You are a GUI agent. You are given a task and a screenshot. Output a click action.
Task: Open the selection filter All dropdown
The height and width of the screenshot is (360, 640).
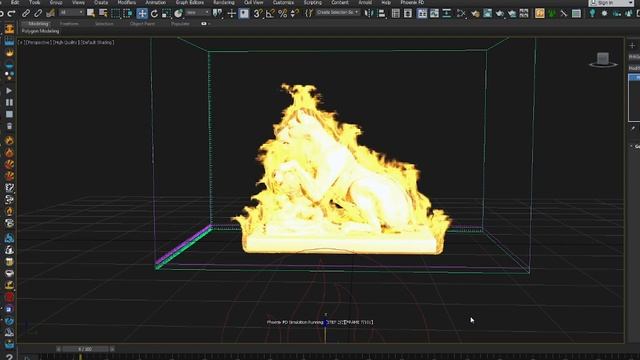pos(71,13)
